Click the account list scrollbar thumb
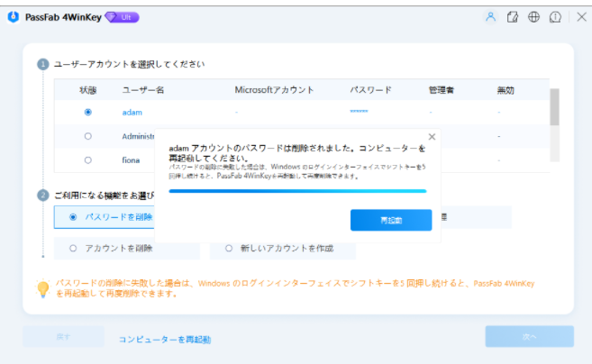The width and height of the screenshot is (592, 364). point(554,107)
